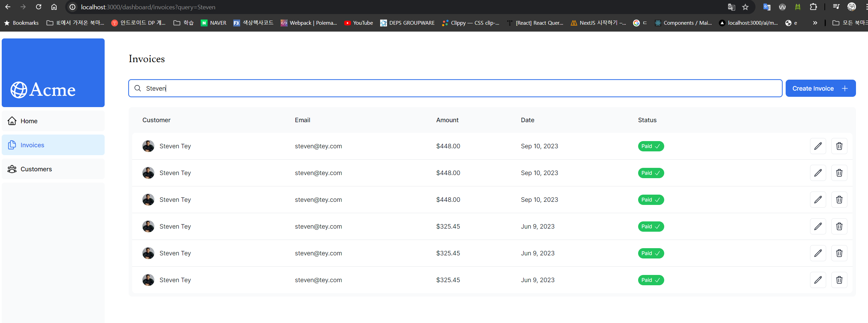Click the Date column header
The height and width of the screenshot is (323, 868).
tap(528, 120)
